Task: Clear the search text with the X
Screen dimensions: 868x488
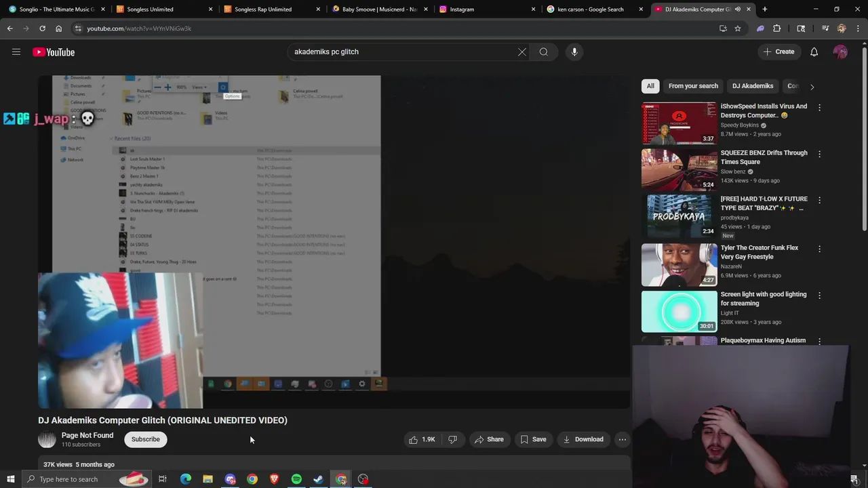Action: pyautogui.click(x=522, y=52)
